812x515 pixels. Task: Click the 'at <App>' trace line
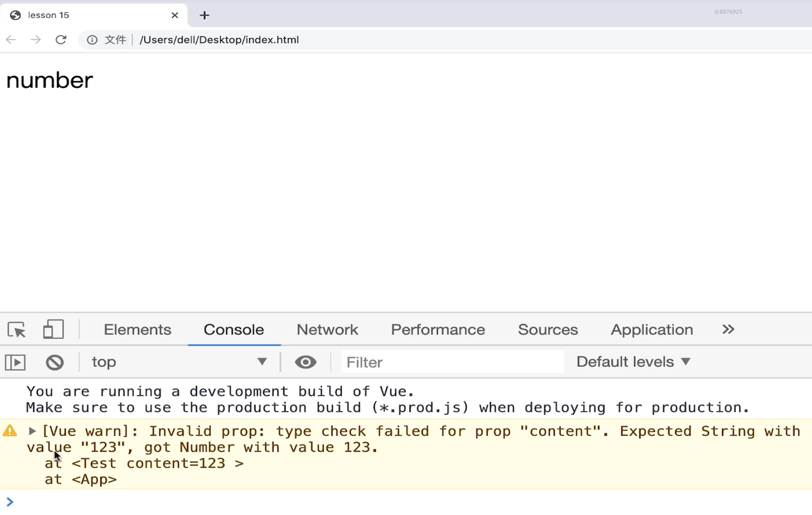[81, 479]
